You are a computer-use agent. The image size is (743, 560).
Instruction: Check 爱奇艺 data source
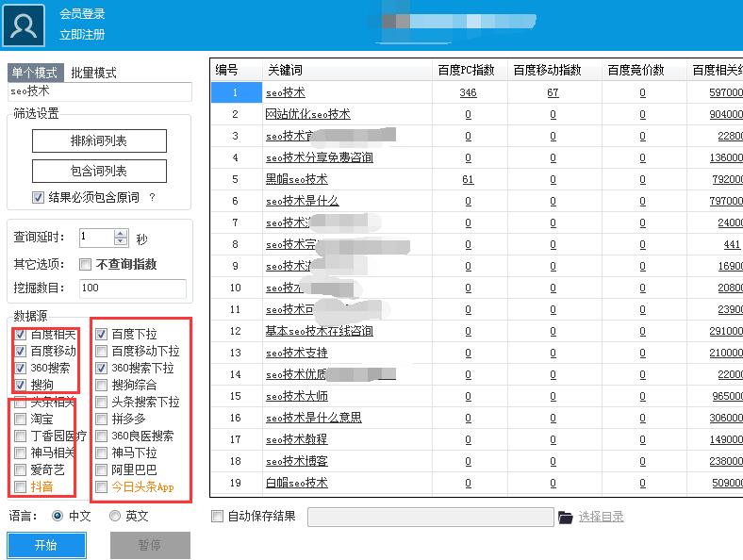[21, 470]
